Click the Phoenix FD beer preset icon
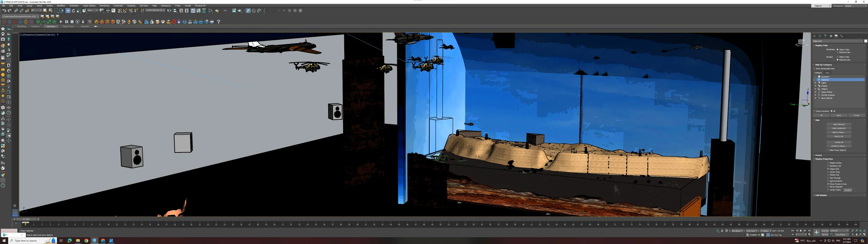Image resolution: width=868 pixels, height=244 pixels. point(157,22)
